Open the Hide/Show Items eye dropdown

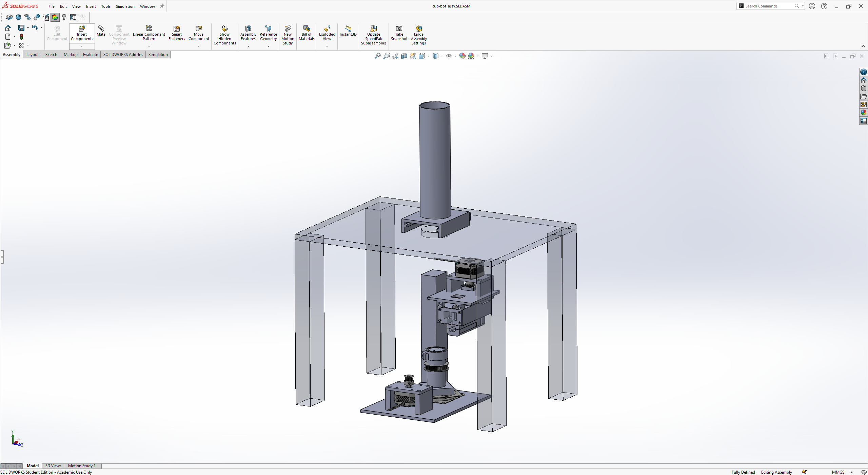tap(455, 56)
